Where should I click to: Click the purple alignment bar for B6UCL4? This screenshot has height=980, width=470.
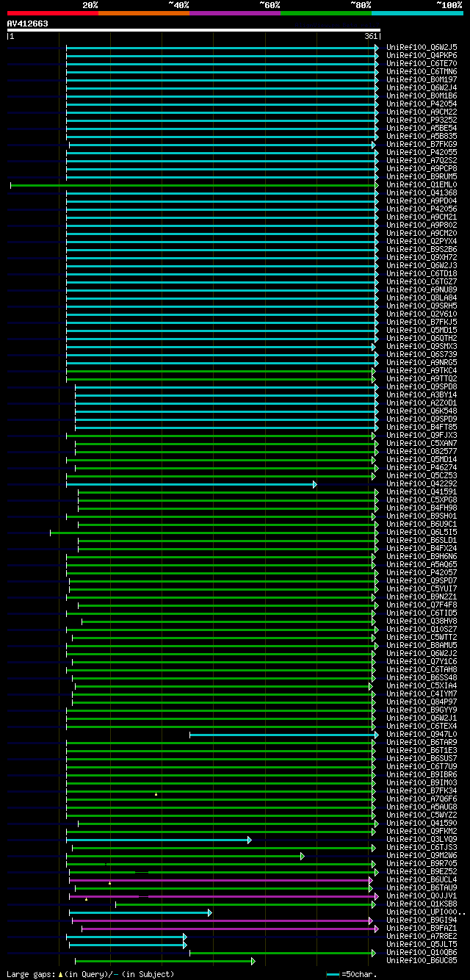click(221, 880)
